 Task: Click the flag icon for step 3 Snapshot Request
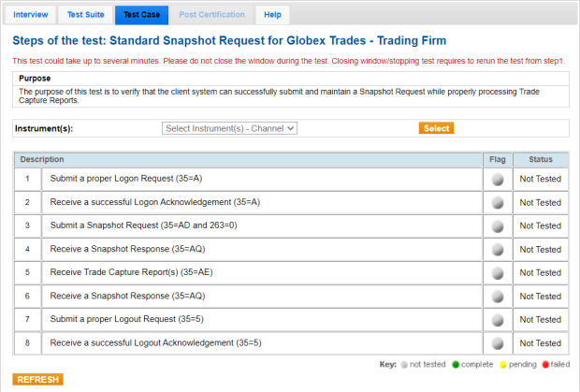coord(498,225)
